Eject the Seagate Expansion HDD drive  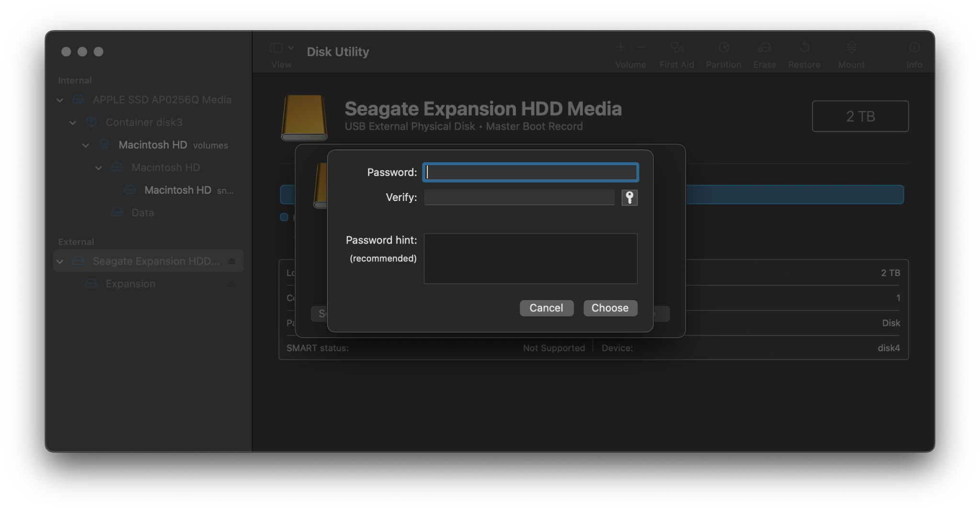click(233, 261)
